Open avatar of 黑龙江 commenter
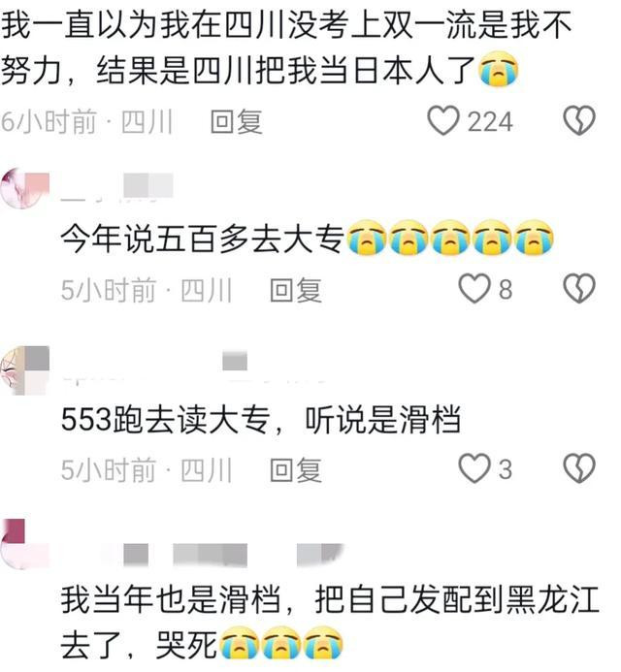621x672 pixels. (x=25, y=544)
